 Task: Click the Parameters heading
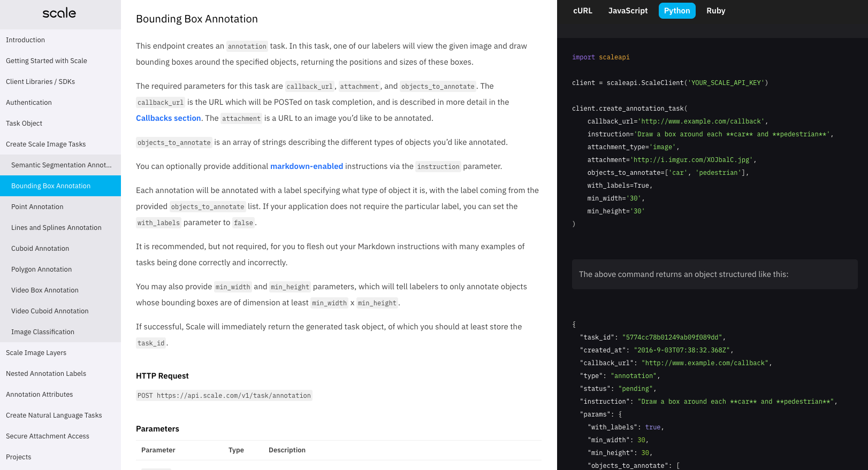click(x=157, y=429)
